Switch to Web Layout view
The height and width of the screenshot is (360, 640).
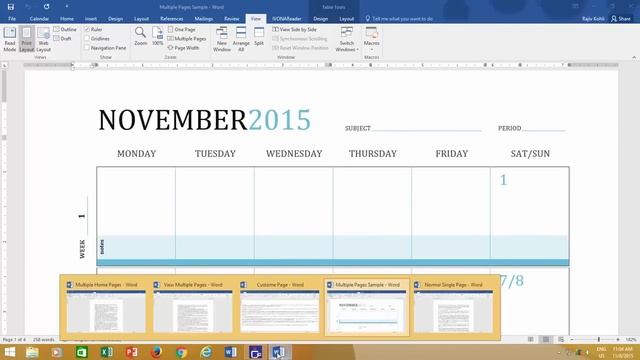click(x=43, y=39)
